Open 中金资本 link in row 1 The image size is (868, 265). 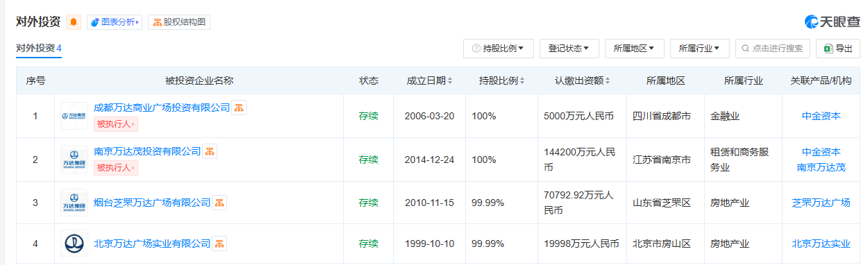[x=821, y=116]
